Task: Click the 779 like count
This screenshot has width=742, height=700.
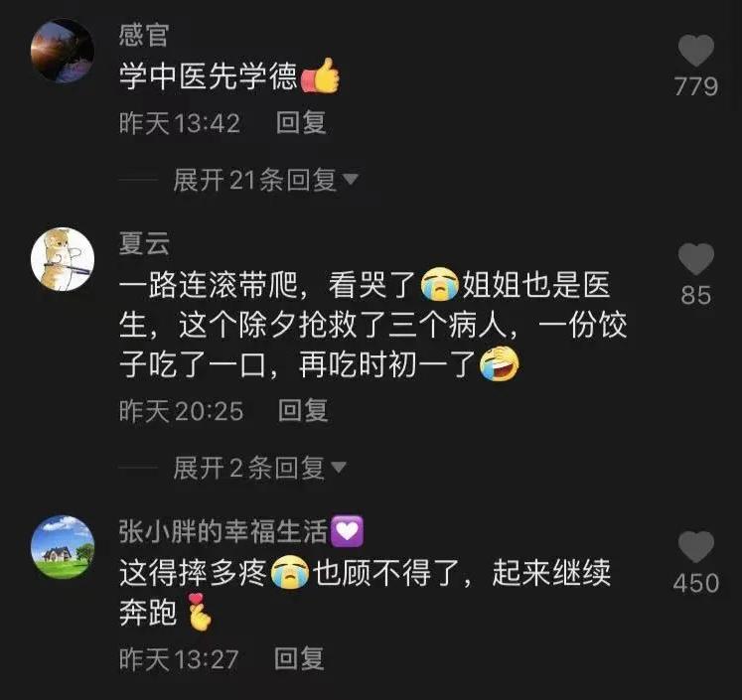Action: tap(696, 86)
